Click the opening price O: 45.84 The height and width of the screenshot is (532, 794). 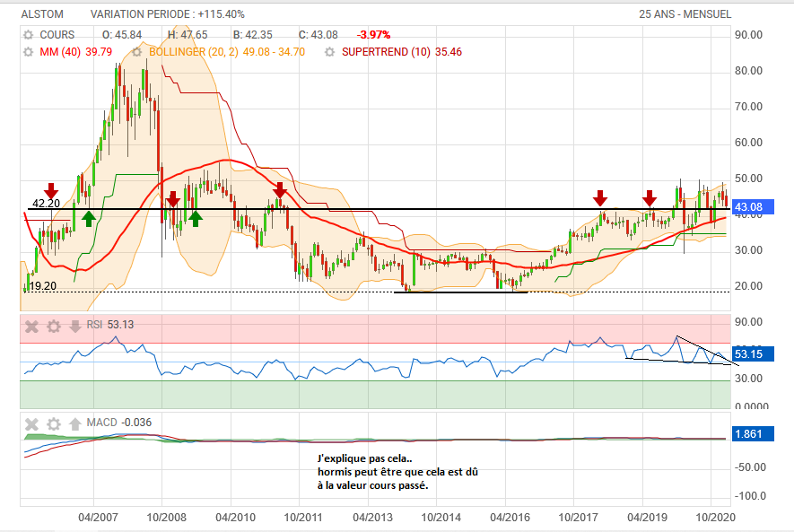[122, 35]
